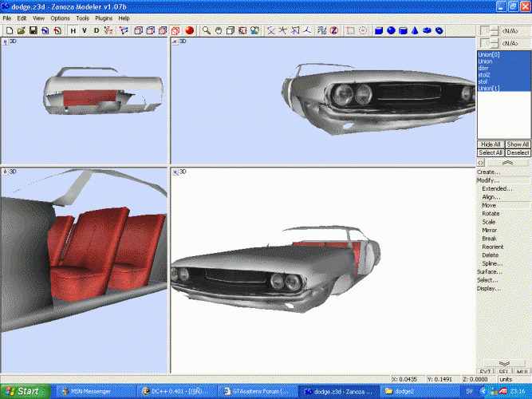The image size is (532, 399).
Task: Toggle the H axis lock button
Action: click(73, 31)
